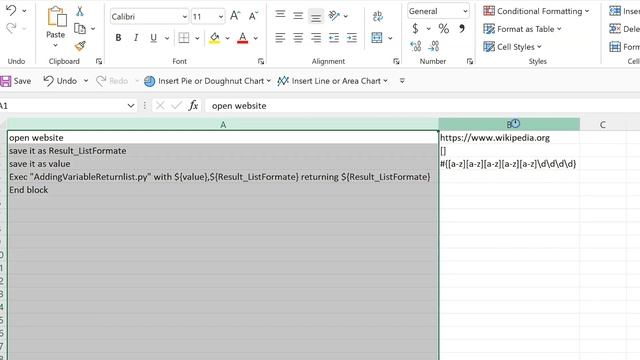This screenshot has height=360, width=640.
Task: Click Decrease Decimal icon
Action: (433, 46)
